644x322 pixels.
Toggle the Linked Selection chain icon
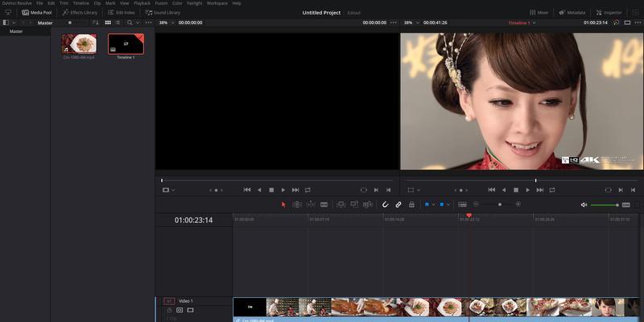398,204
